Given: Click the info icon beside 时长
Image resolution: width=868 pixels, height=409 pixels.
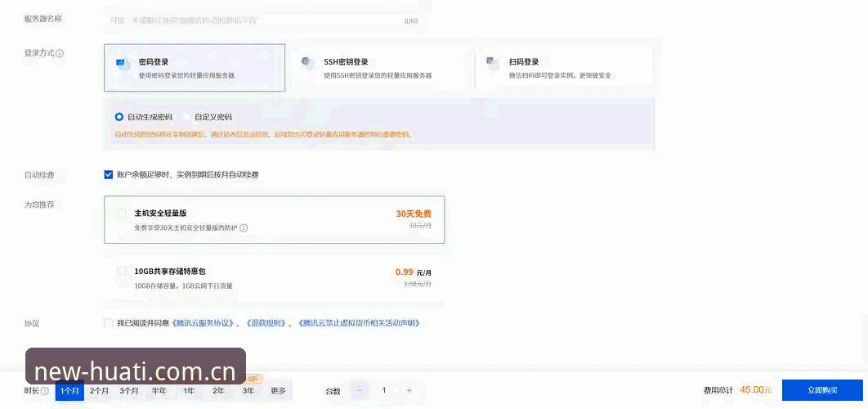Looking at the screenshot, I should (45, 391).
